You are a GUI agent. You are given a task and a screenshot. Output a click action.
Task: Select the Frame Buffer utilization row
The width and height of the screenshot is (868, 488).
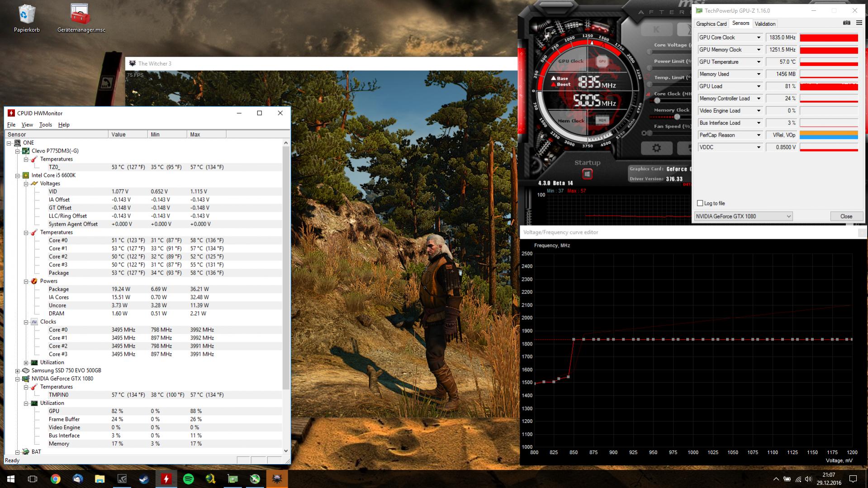coord(144,420)
